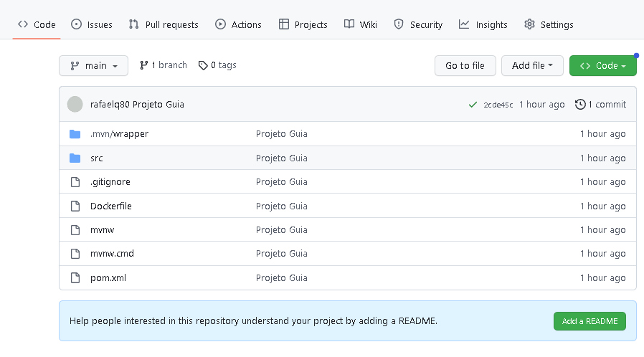Click the Go to file button
The width and height of the screenshot is (644, 357).
465,66
